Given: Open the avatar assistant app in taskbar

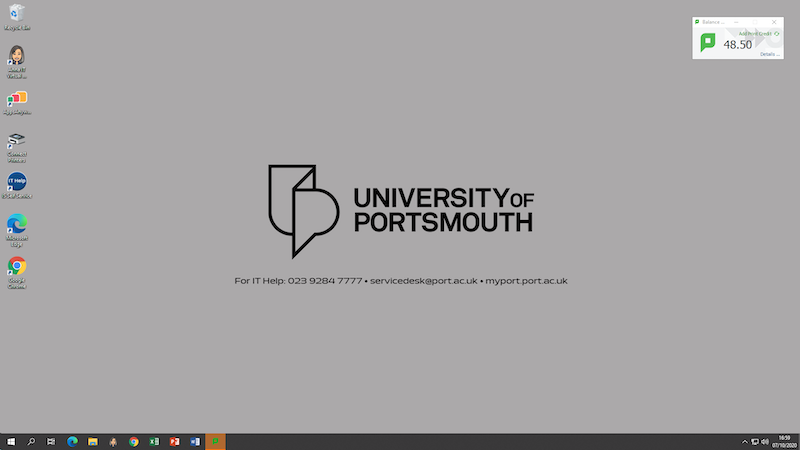Looking at the screenshot, I should pyautogui.click(x=113, y=442).
